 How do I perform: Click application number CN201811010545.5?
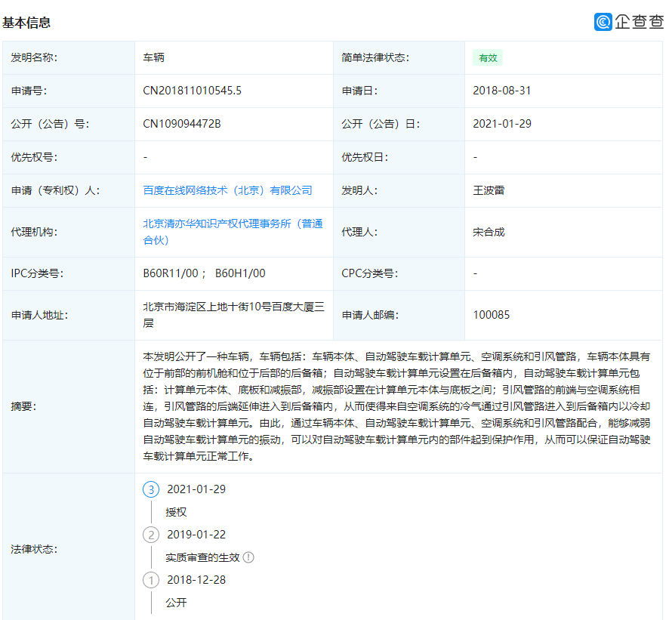(192, 91)
